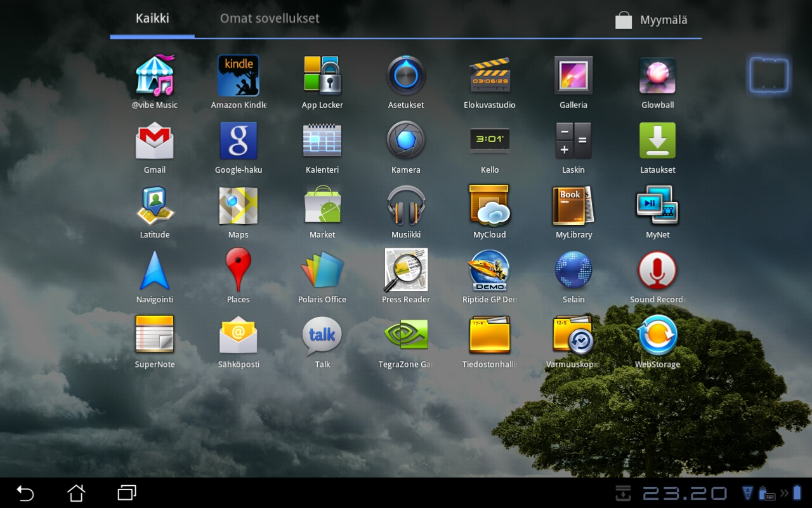Switch to the Kaikki tab
Screen dimensions: 812x508
tap(152, 18)
